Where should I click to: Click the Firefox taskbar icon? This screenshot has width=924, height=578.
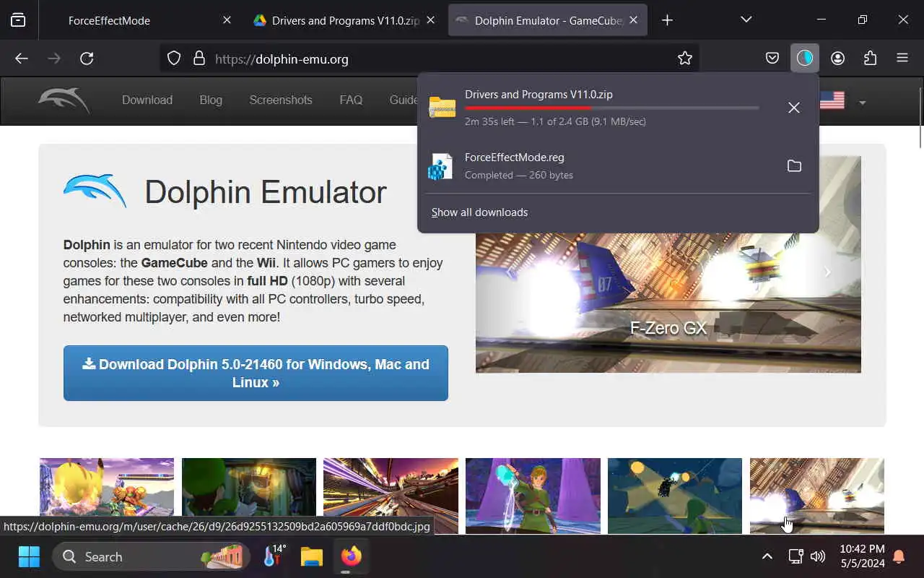tap(352, 556)
